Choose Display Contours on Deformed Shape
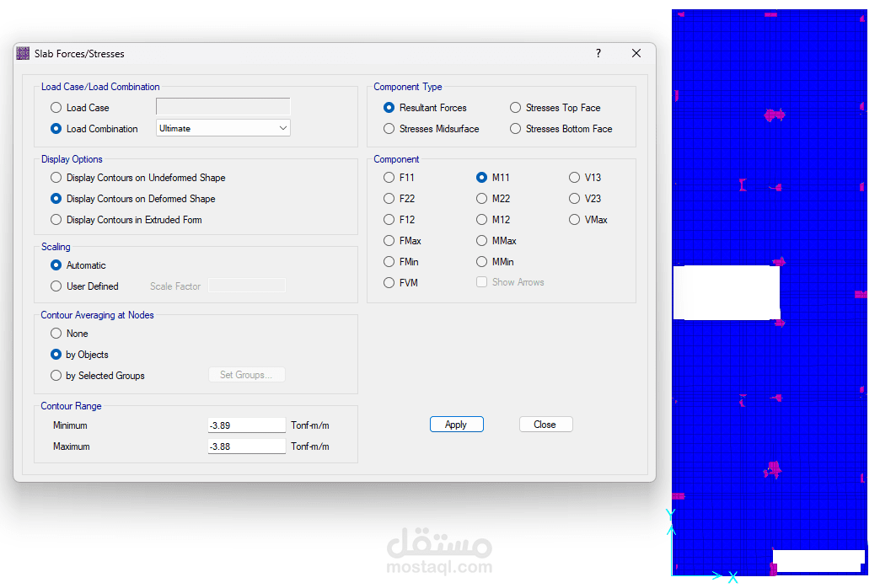 coord(56,199)
